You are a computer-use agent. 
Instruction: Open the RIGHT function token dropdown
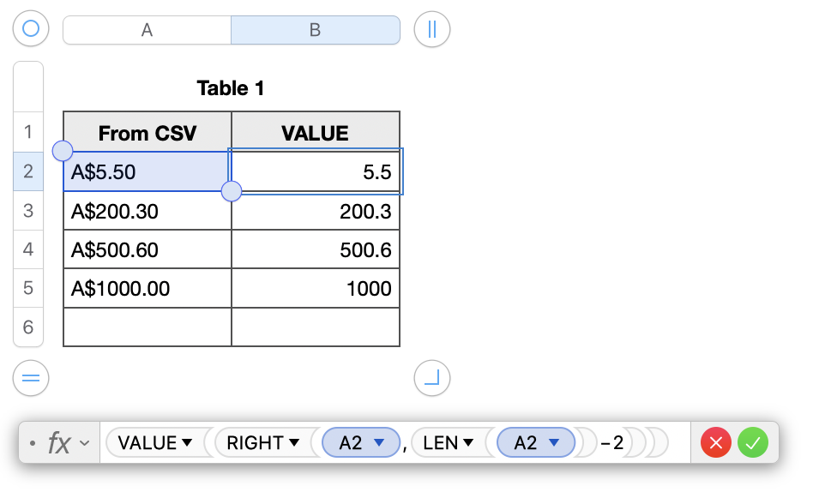294,443
